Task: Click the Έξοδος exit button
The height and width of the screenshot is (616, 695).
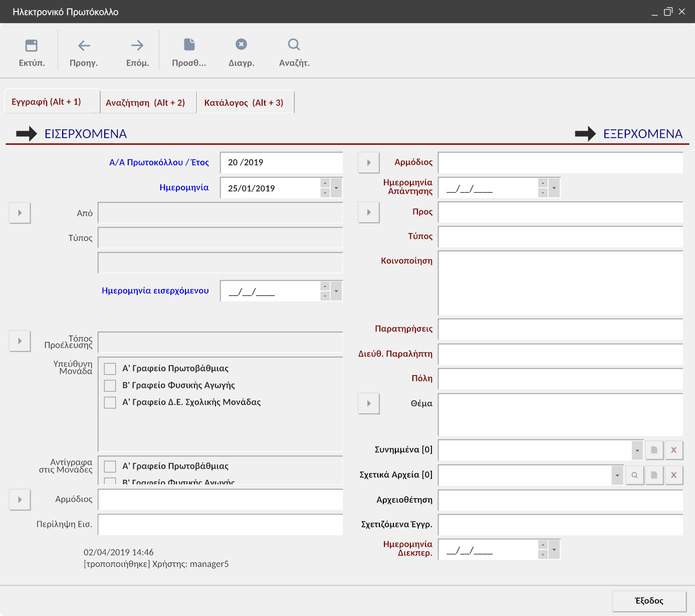Action: (x=649, y=601)
